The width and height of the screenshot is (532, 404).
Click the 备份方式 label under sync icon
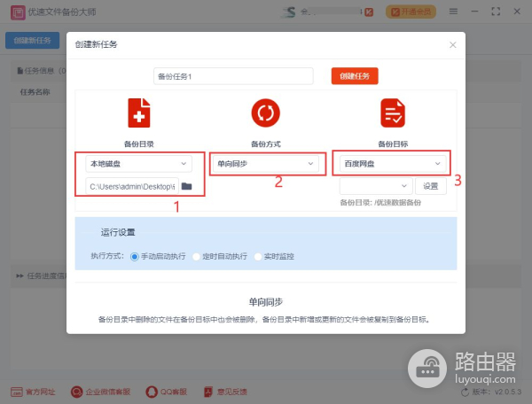click(266, 144)
